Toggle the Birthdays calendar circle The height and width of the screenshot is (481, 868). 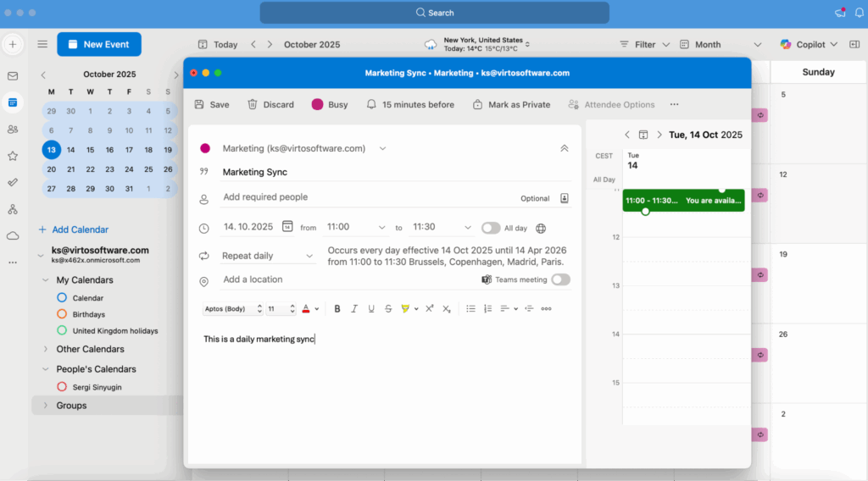tap(62, 314)
